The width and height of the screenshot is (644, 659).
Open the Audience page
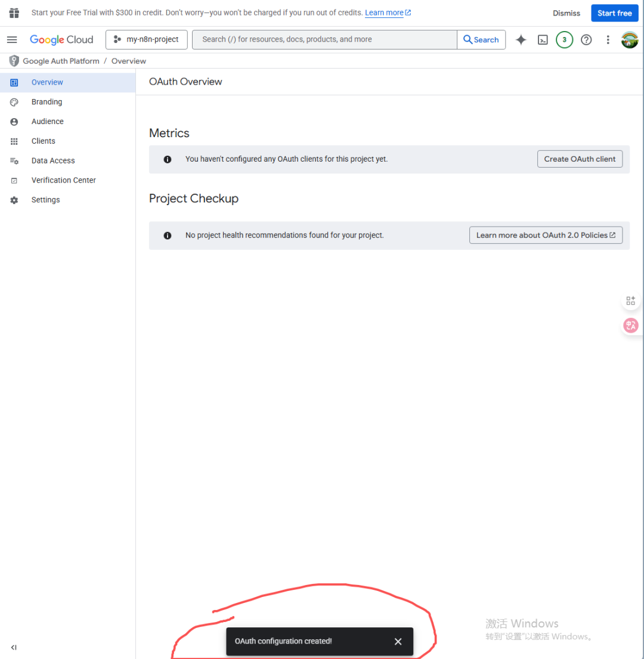(47, 122)
